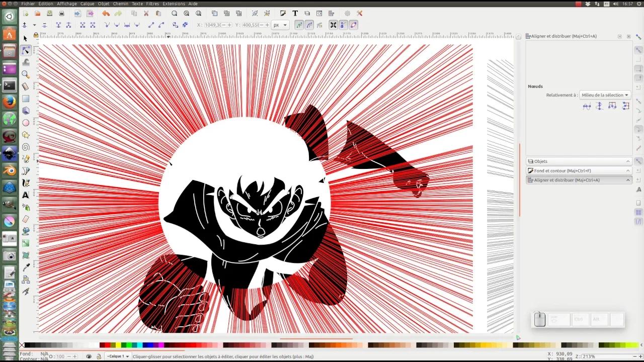
Task: Open the px unit dropdown
Action: click(x=280, y=25)
